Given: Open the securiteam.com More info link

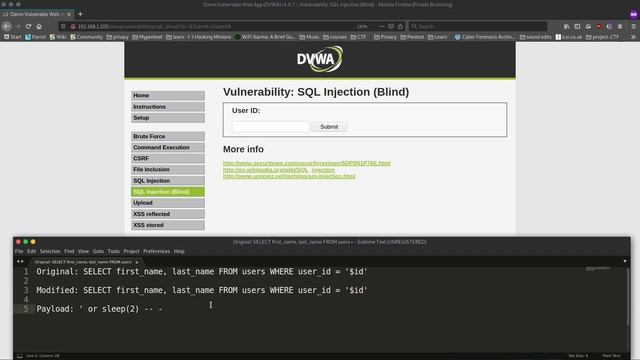Looking at the screenshot, I should pos(307,163).
